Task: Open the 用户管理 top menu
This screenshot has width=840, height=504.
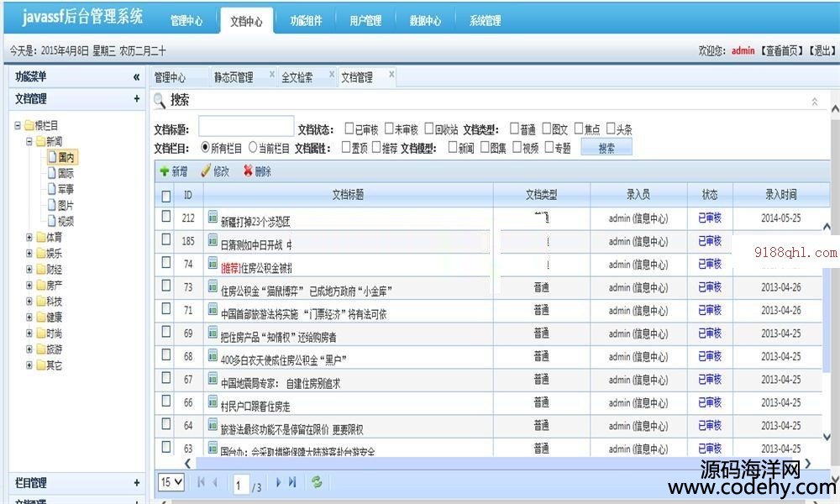Action: (x=365, y=22)
